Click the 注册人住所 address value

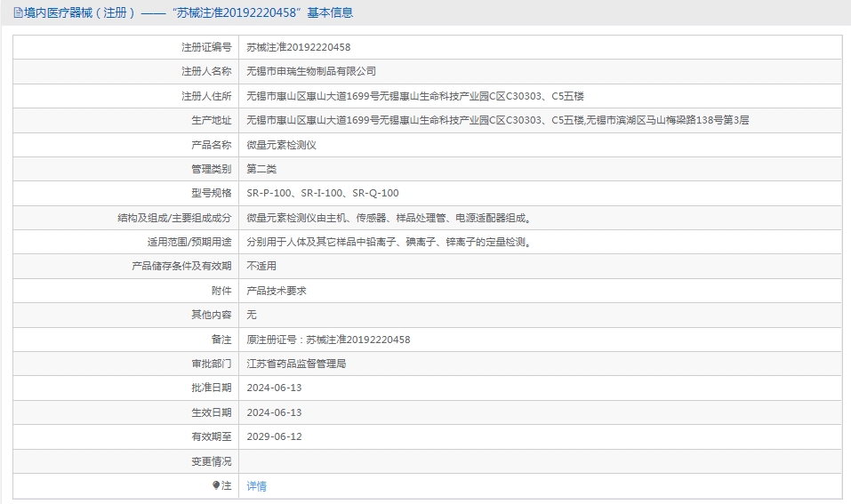coord(415,96)
